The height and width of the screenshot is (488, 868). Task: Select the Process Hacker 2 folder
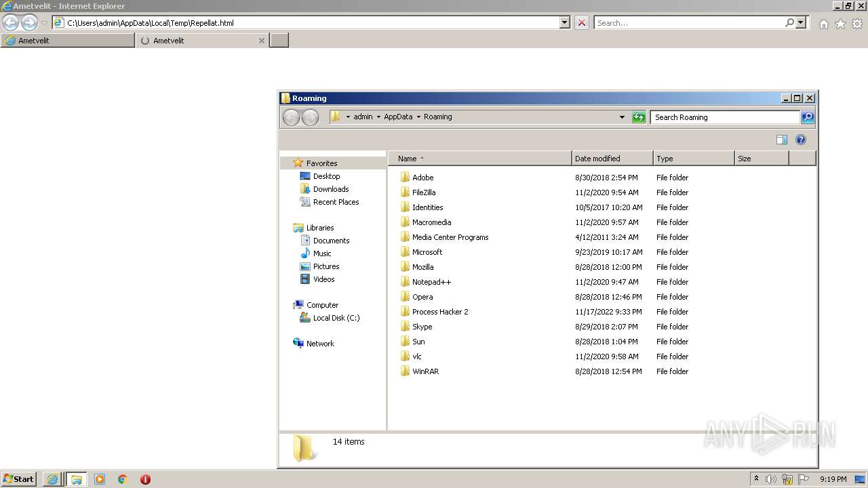[x=440, y=312]
